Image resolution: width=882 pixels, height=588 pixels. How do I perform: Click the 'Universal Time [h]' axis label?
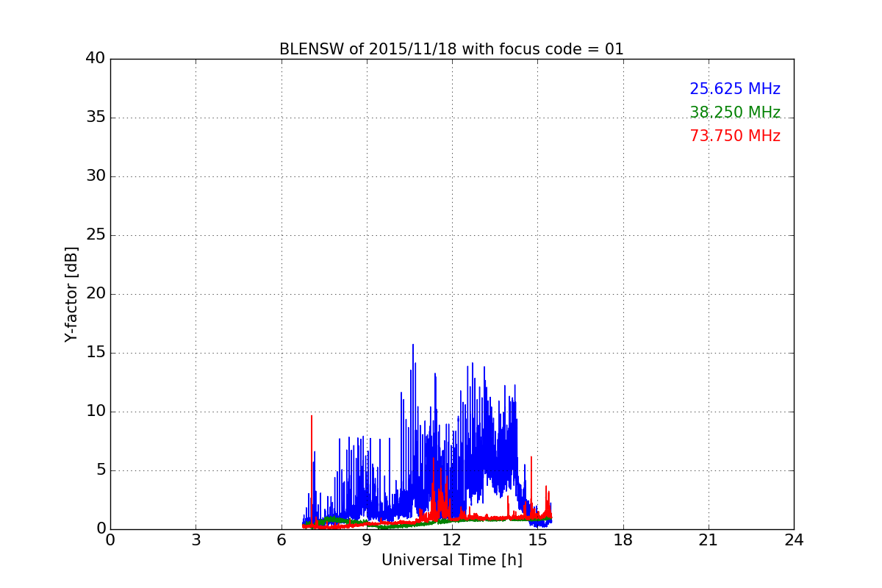[x=451, y=560]
